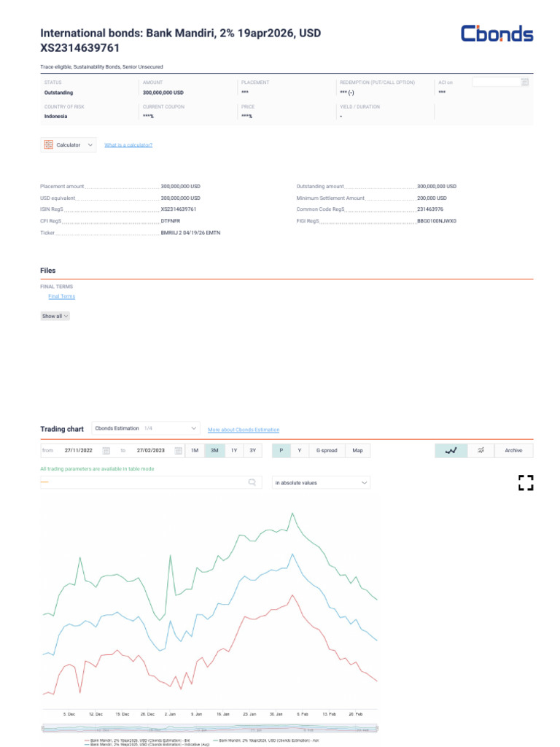Open 'What is a calculator?' link
Viewport: 560px width, 747px height.
pyautogui.click(x=128, y=145)
